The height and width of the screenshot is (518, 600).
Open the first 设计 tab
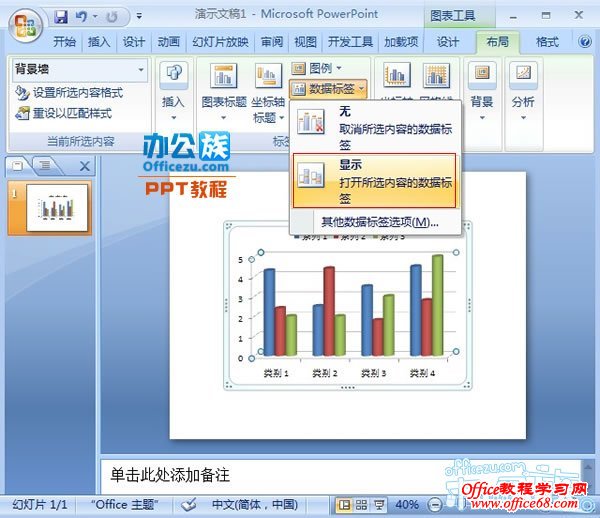134,41
